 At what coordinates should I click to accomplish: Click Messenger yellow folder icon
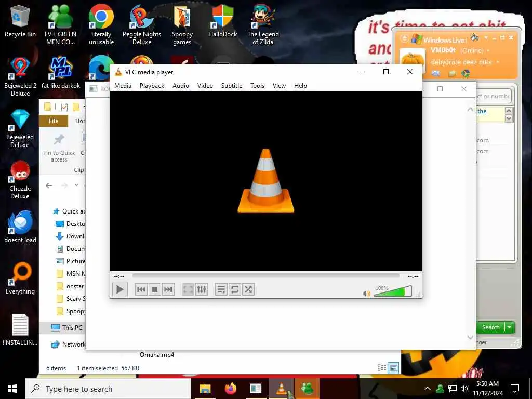[x=451, y=73]
